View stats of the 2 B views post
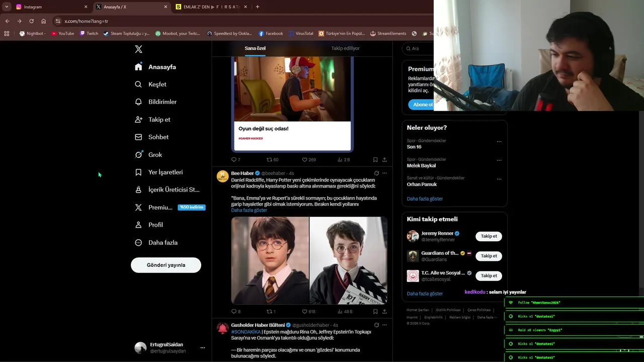644x362 pixels. pos(344,159)
